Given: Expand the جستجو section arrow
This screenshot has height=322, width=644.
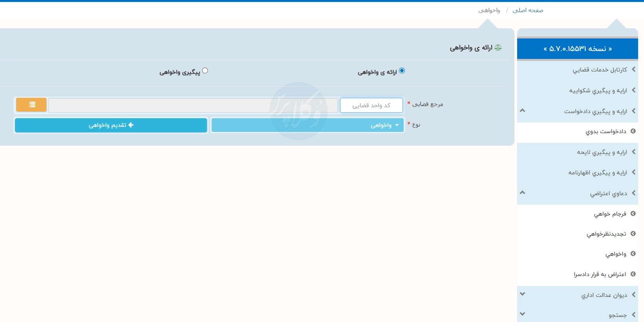Looking at the screenshot, I should 522,314.
